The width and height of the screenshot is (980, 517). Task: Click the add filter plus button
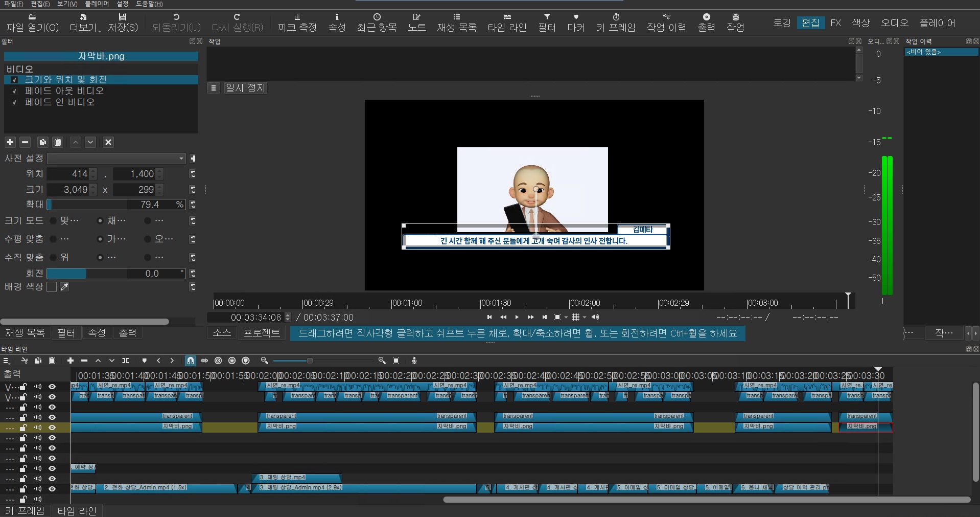(x=10, y=142)
